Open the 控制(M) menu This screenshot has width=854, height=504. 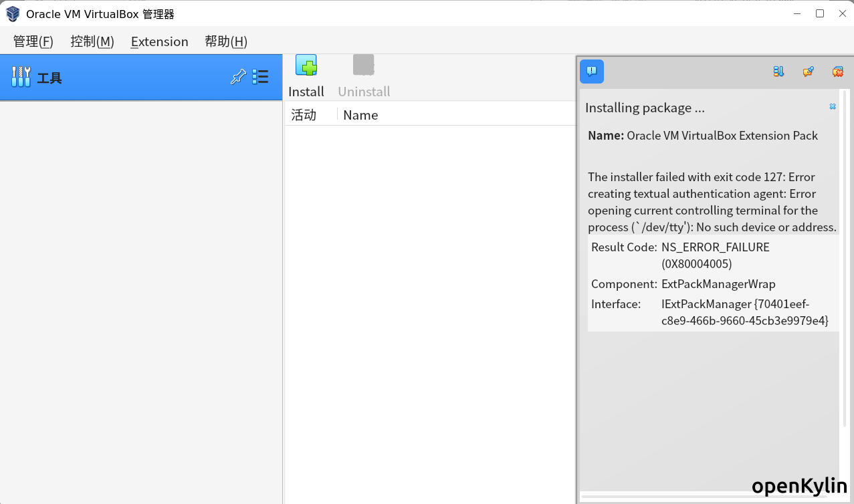pos(92,41)
